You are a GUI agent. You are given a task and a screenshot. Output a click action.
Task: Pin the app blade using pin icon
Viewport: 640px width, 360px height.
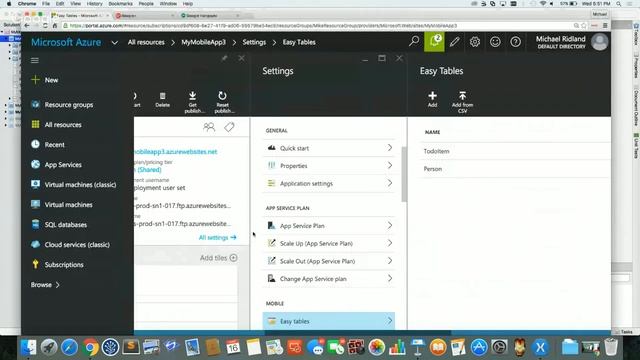click(x=224, y=58)
